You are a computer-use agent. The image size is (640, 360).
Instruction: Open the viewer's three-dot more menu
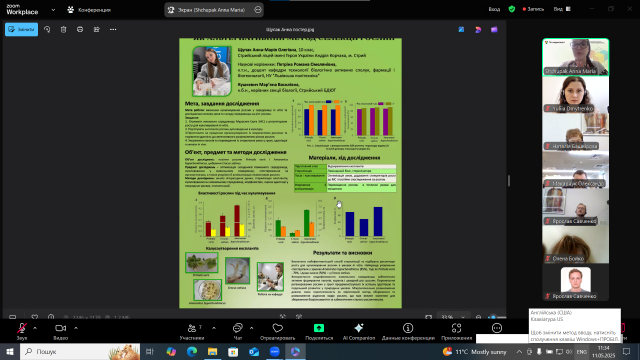coord(113,29)
